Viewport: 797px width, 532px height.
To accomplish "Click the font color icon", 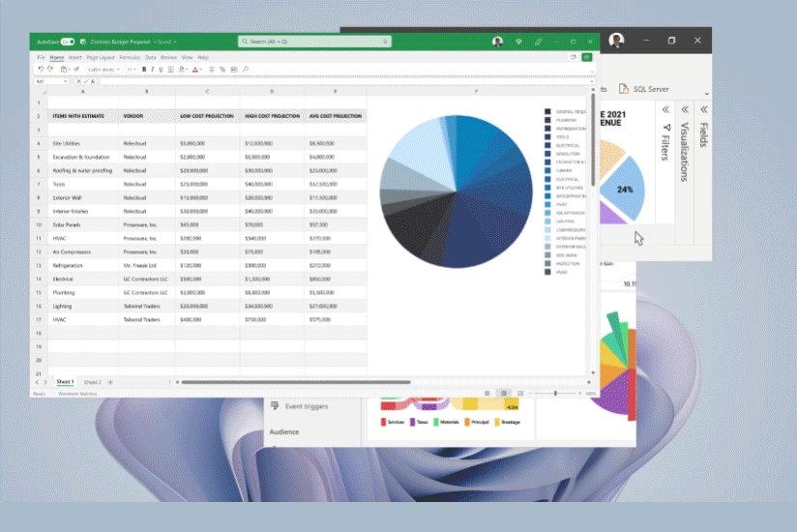I will [x=196, y=70].
